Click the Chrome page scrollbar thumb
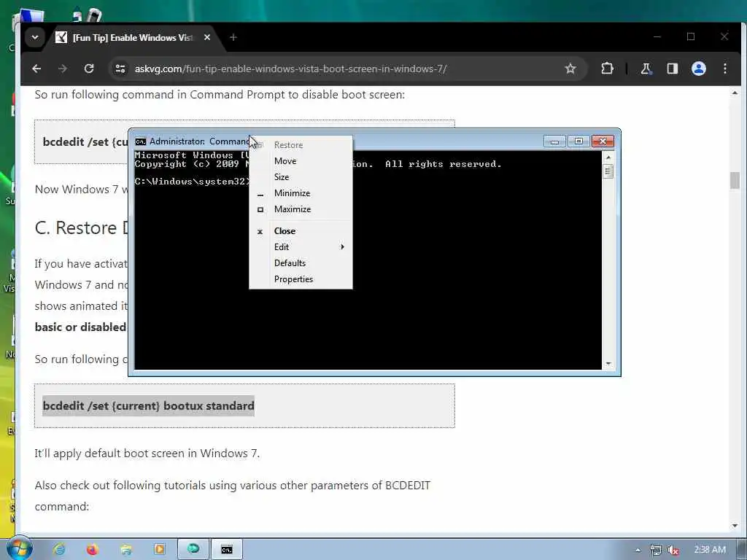 pos(735,181)
